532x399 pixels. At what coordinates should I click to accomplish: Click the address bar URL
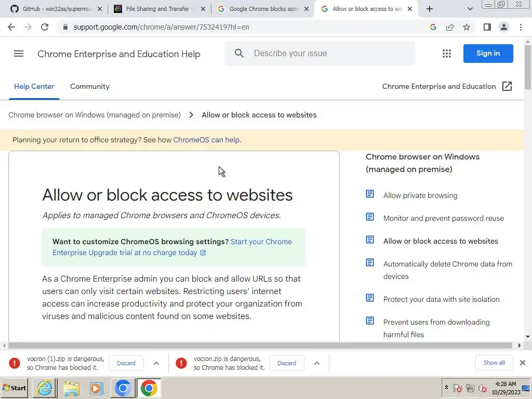tap(161, 27)
